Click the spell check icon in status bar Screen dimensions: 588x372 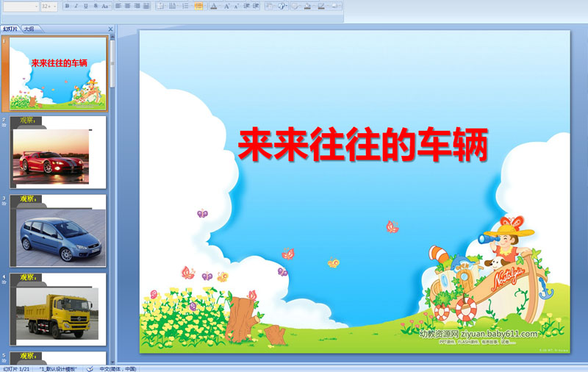click(90, 369)
